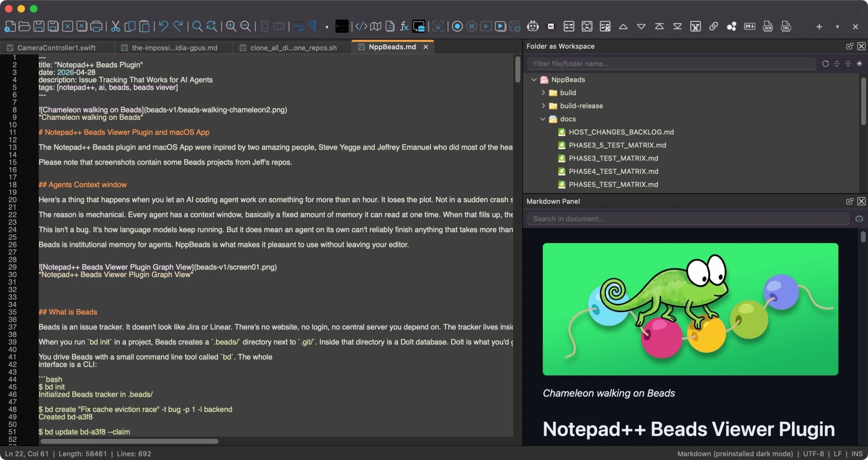
Task: Start macro recording with the record icon
Action: coord(457,27)
